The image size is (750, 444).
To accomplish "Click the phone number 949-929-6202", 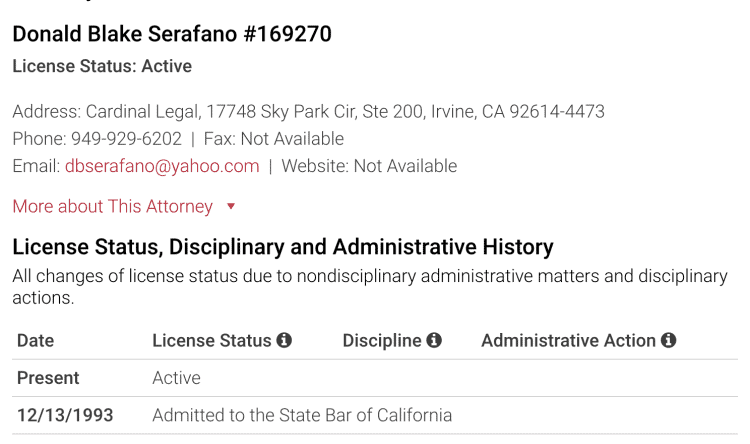I will point(126,139).
